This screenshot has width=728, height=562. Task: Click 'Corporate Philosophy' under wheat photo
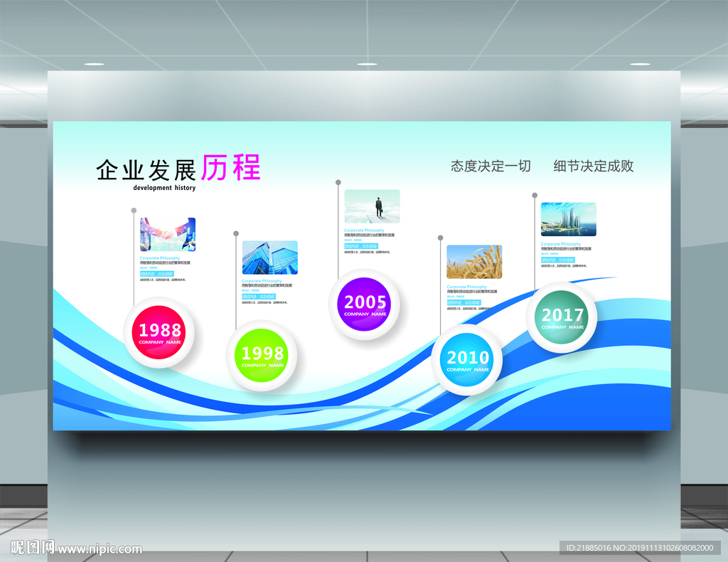[467, 287]
